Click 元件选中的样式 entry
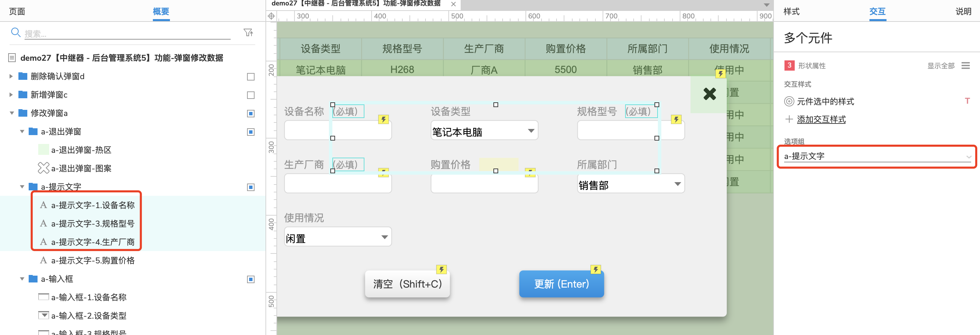This screenshot has width=980, height=335. click(825, 102)
